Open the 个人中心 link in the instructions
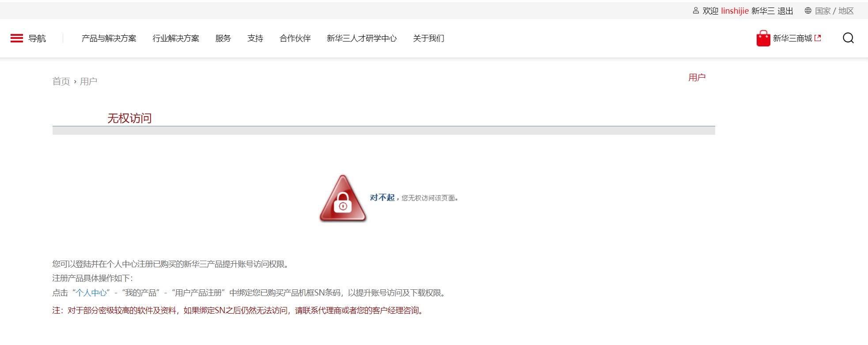 click(91, 293)
